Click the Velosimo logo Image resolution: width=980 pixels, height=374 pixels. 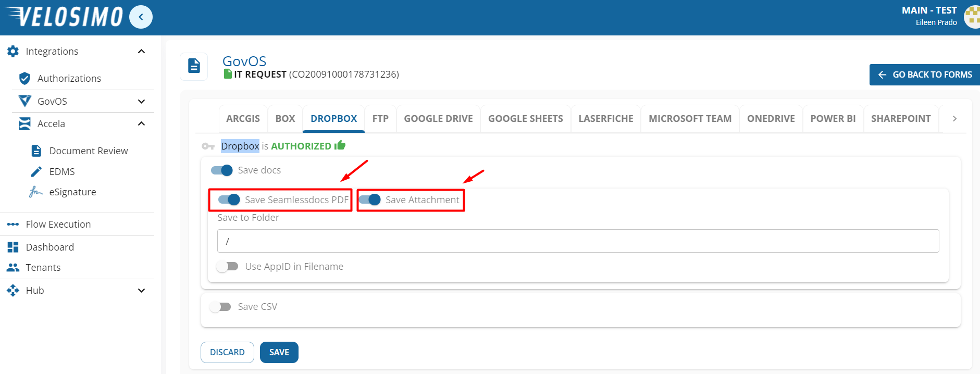point(63,17)
